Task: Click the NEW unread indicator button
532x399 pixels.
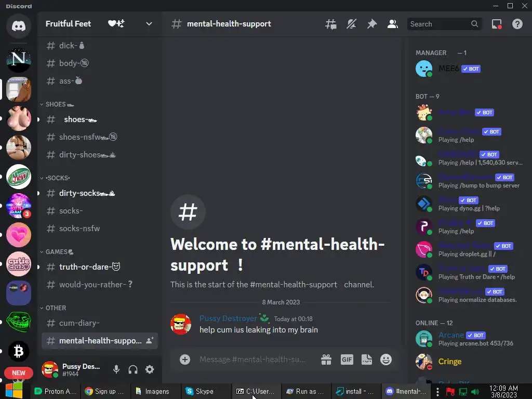Action: 19,373
